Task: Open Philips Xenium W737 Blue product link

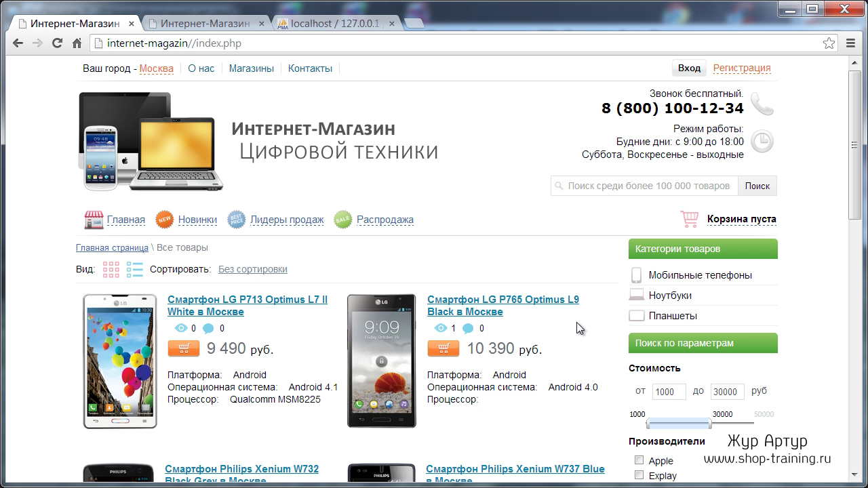Action: [x=515, y=474]
